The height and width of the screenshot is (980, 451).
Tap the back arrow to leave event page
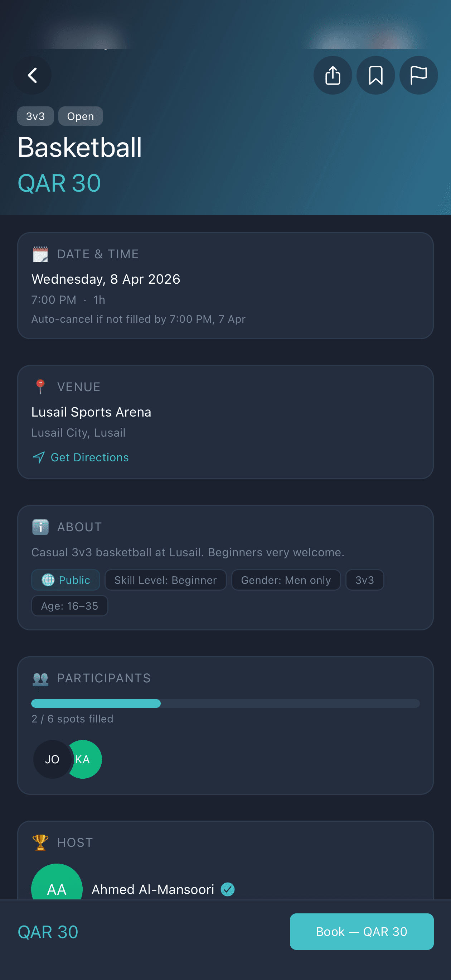click(32, 75)
